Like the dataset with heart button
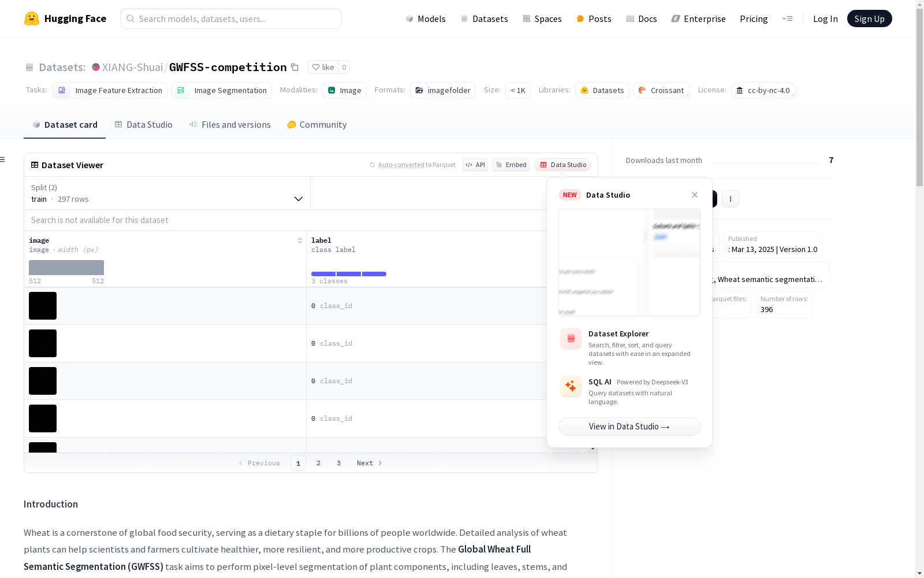This screenshot has height=578, width=924. 323,67
